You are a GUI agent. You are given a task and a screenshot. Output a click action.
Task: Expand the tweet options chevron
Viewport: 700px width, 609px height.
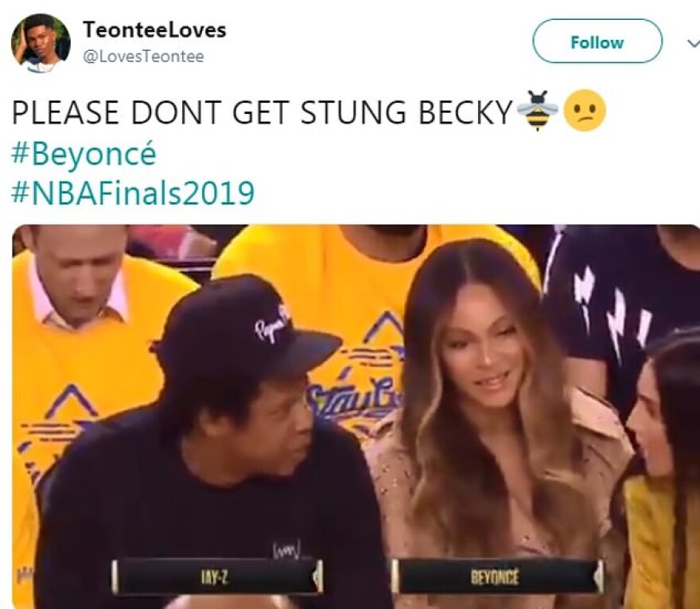tap(691, 43)
